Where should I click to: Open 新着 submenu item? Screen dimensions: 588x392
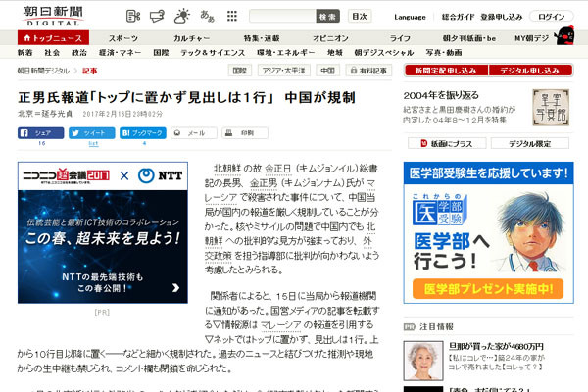point(25,53)
